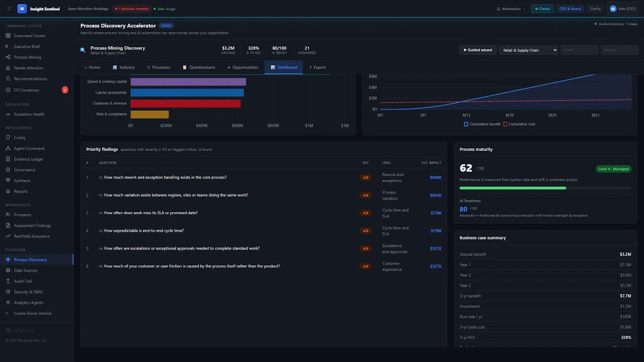Image resolution: width=644 pixels, height=362 pixels.
Task: Open Security & RBAC icon
Action: [x=8, y=292]
